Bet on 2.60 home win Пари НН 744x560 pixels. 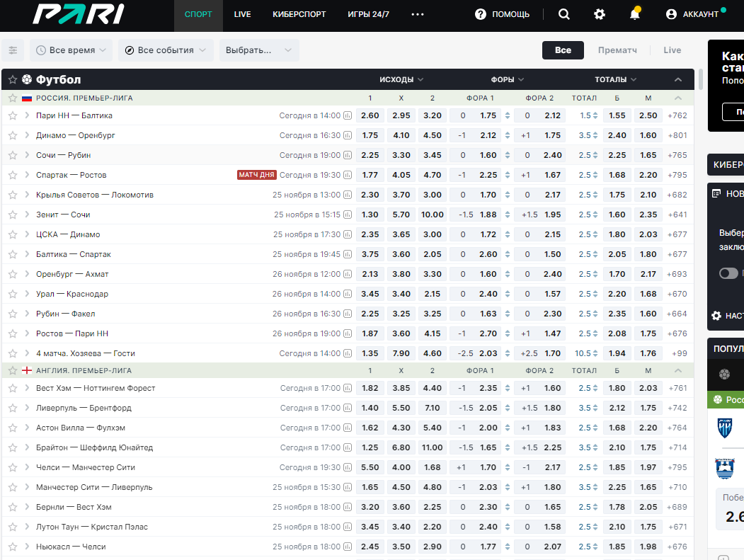click(370, 115)
